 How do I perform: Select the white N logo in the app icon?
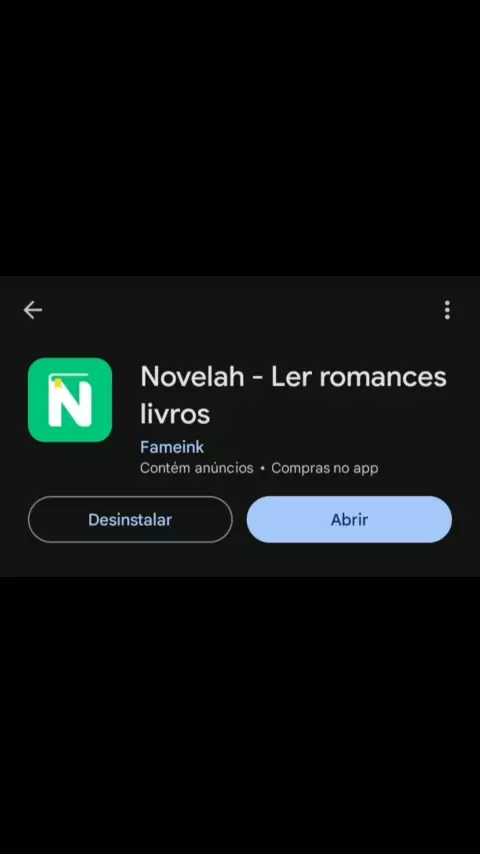click(x=70, y=401)
